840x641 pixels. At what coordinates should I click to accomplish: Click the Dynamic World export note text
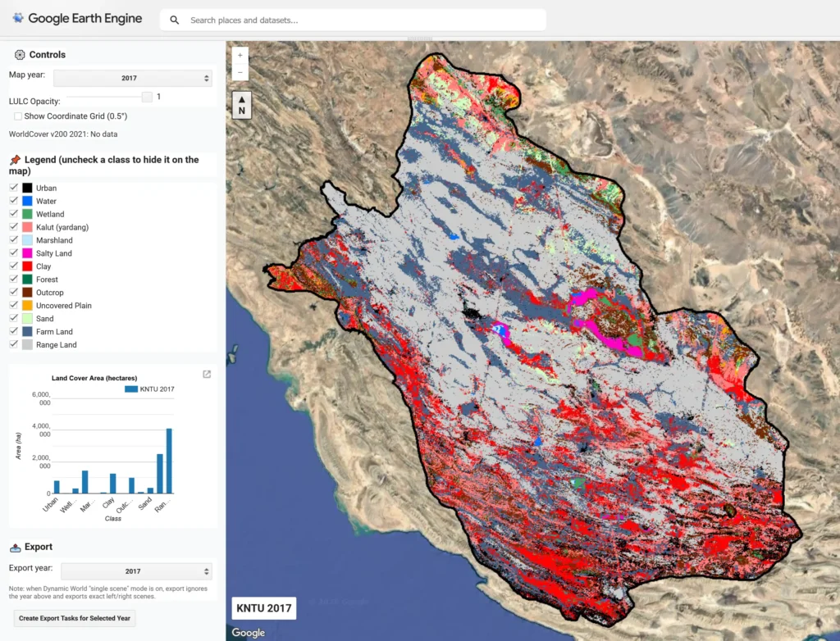tap(108, 593)
